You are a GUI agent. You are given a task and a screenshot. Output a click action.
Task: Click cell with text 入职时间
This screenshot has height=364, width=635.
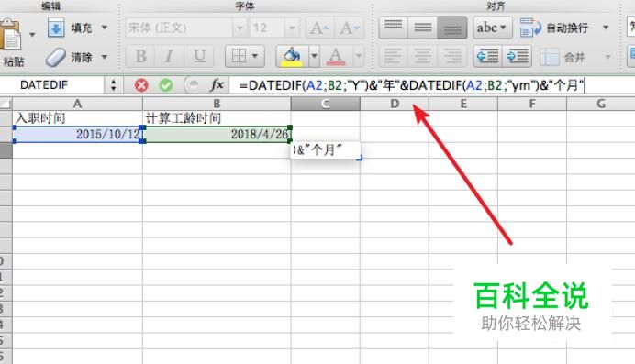(77, 118)
